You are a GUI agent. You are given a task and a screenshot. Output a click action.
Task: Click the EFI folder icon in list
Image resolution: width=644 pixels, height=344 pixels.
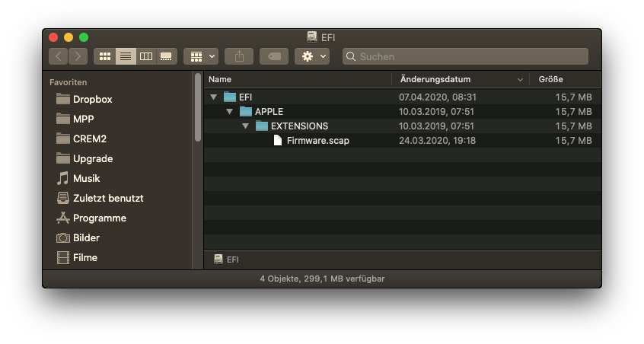coord(230,97)
